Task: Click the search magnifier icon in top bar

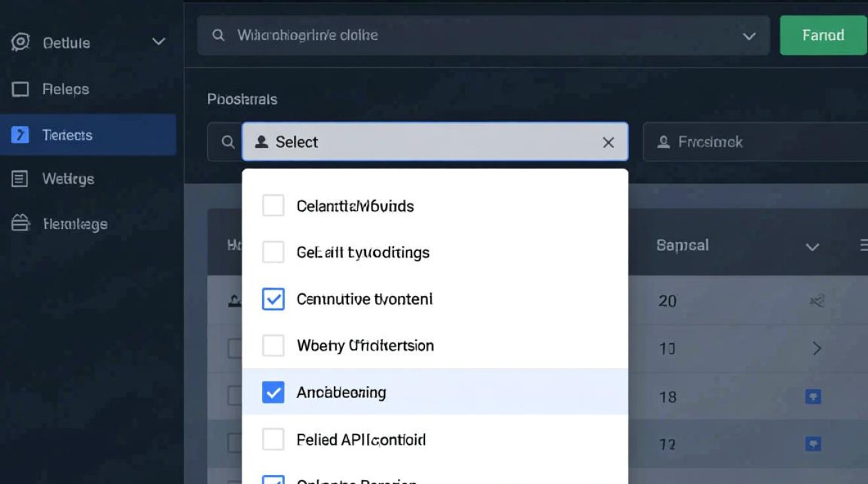Action: pyautogui.click(x=219, y=35)
